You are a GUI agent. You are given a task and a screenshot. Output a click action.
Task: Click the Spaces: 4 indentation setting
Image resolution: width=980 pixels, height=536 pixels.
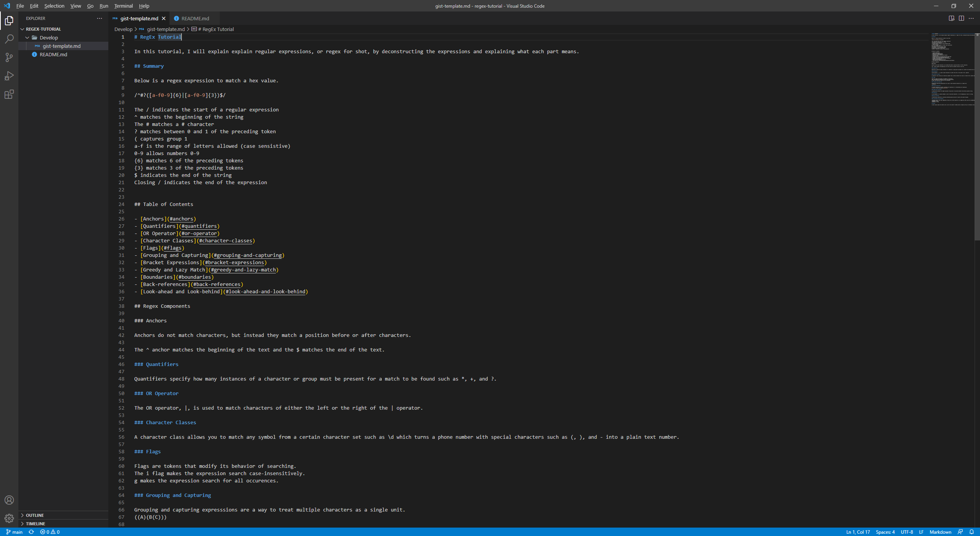pyautogui.click(x=885, y=532)
